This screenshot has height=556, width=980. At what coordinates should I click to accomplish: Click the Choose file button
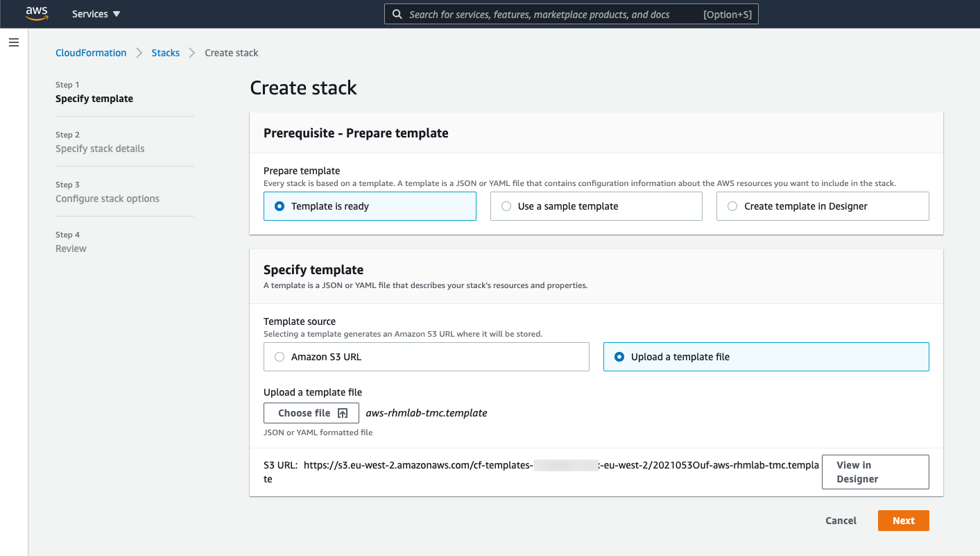point(311,413)
